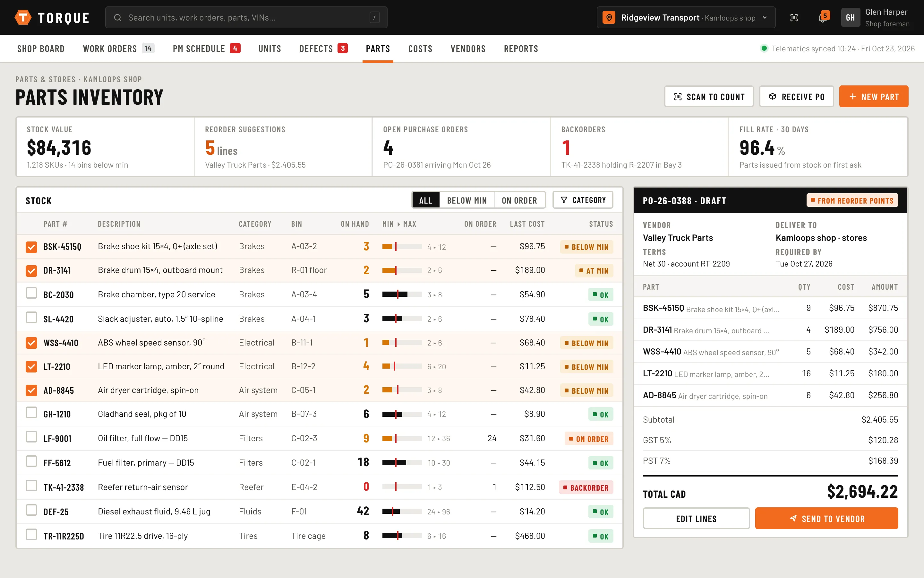Open the Vendors tab
This screenshot has height=578, width=924.
pos(468,48)
